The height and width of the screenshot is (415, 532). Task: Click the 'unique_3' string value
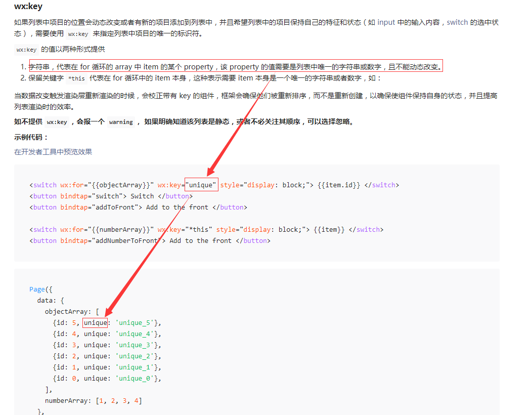[x=135, y=345]
